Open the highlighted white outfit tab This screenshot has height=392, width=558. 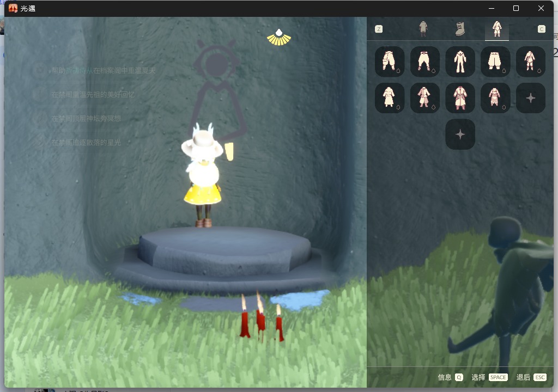pyautogui.click(x=497, y=29)
